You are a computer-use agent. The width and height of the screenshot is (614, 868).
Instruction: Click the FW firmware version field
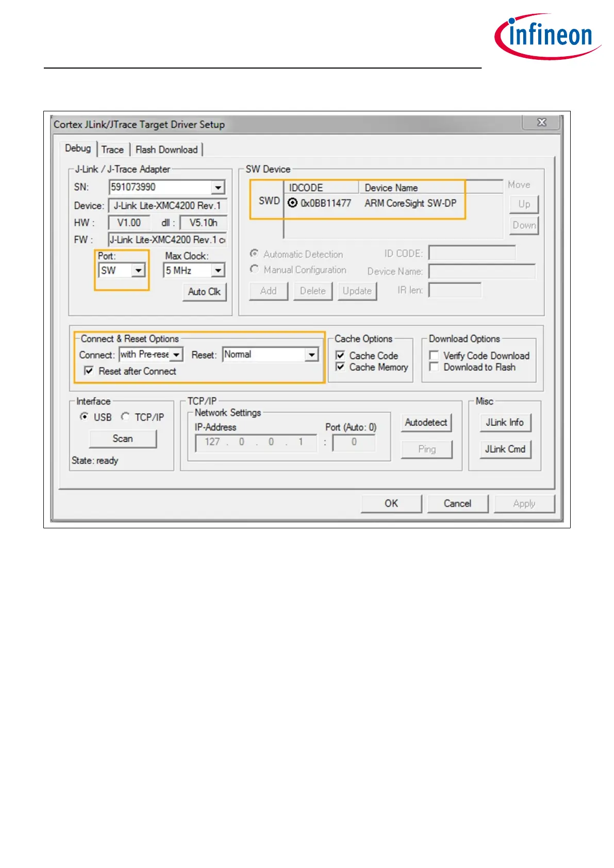click(x=168, y=240)
